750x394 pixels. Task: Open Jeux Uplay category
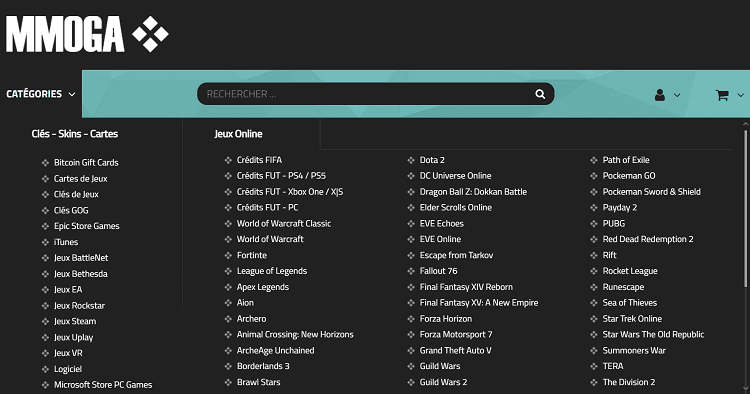coord(73,337)
